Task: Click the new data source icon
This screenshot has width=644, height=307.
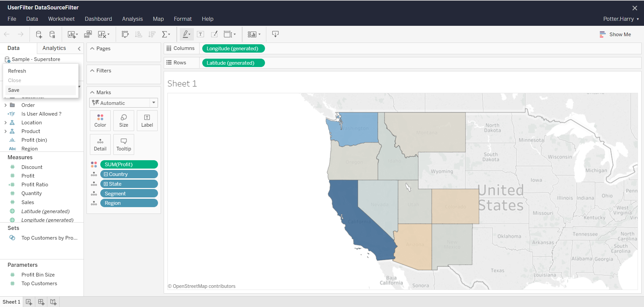Action: [x=39, y=34]
